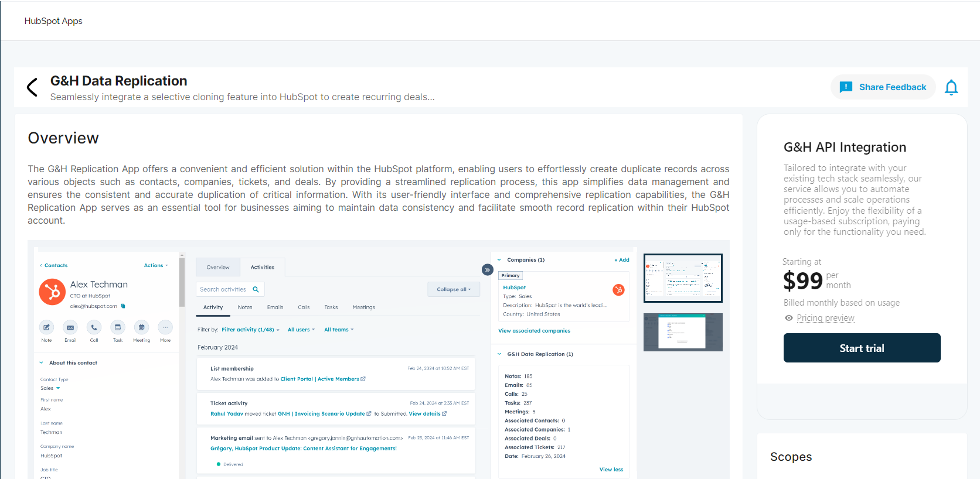The height and width of the screenshot is (479, 980).
Task: Open the All users filter dropdown
Action: (x=301, y=330)
